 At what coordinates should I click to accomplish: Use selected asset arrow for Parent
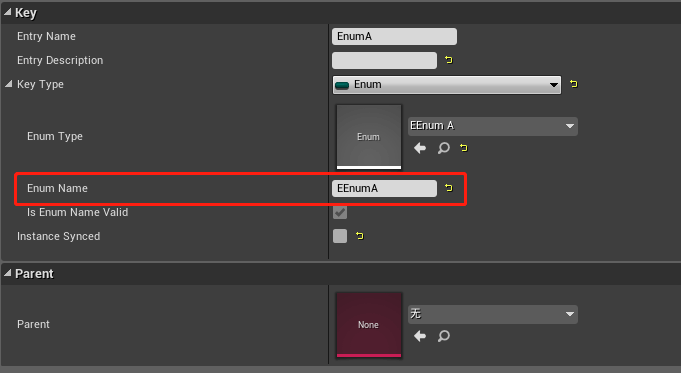420,336
